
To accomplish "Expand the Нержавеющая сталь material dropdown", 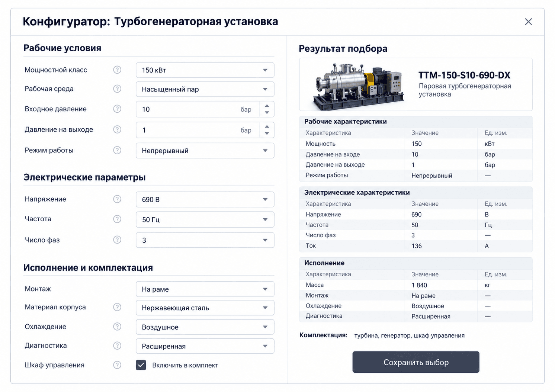I will [x=205, y=308].
